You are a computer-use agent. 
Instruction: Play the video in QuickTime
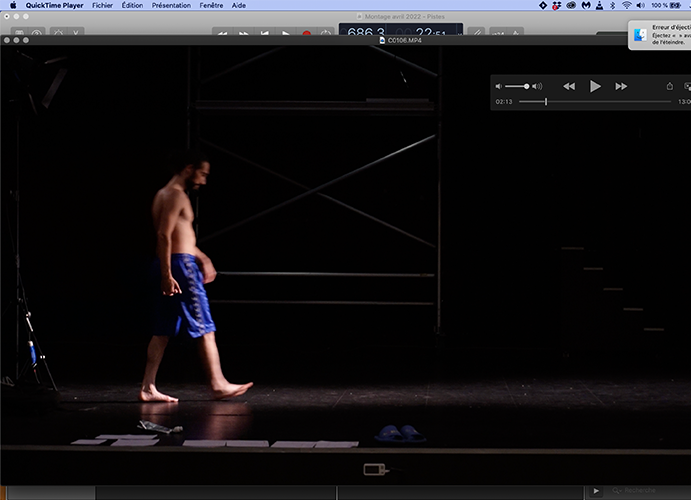coord(595,87)
